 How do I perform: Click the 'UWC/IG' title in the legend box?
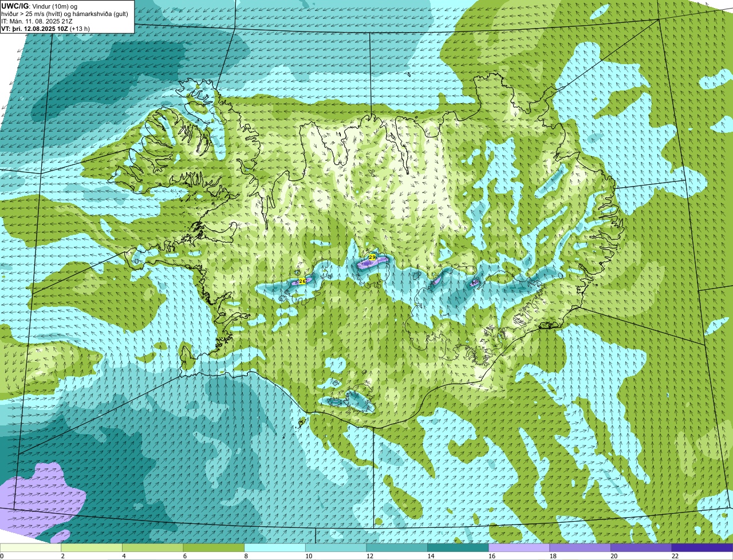15,6
